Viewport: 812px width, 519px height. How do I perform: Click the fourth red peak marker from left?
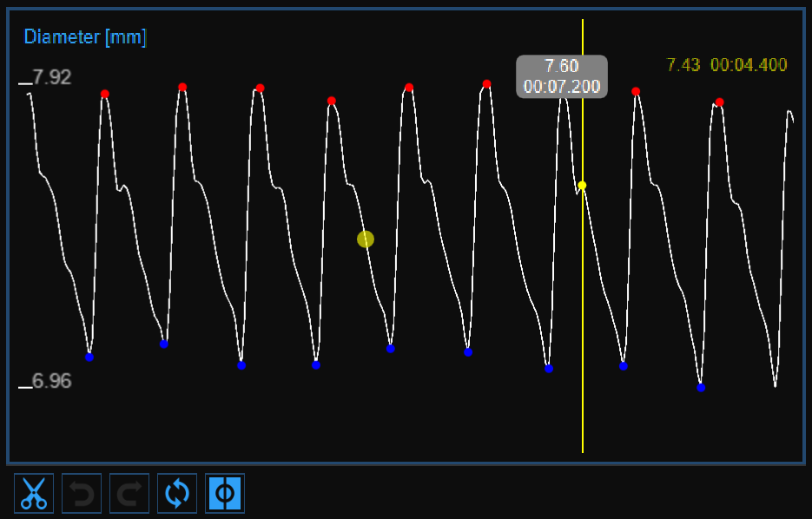(332, 101)
